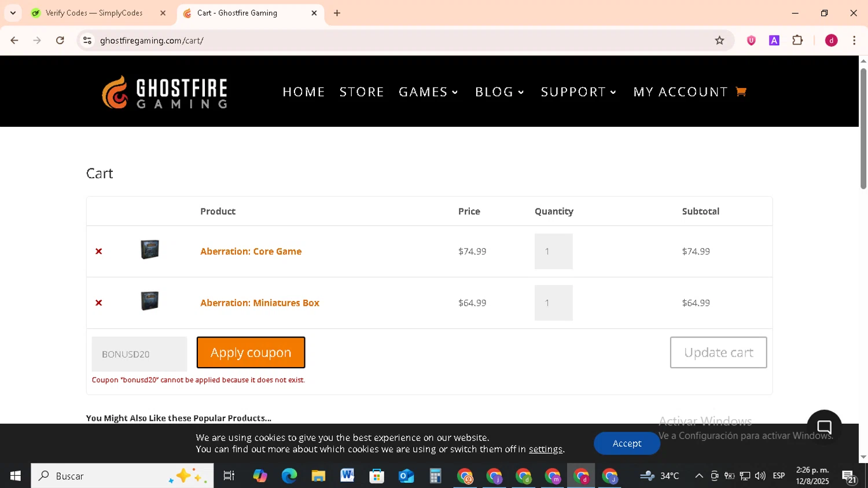
Task: Accept the cookies notice
Action: 627,443
